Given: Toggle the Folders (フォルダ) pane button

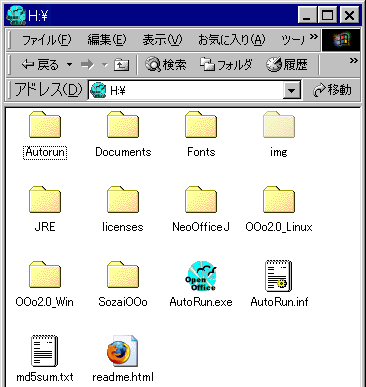Looking at the screenshot, I should click(226, 64).
